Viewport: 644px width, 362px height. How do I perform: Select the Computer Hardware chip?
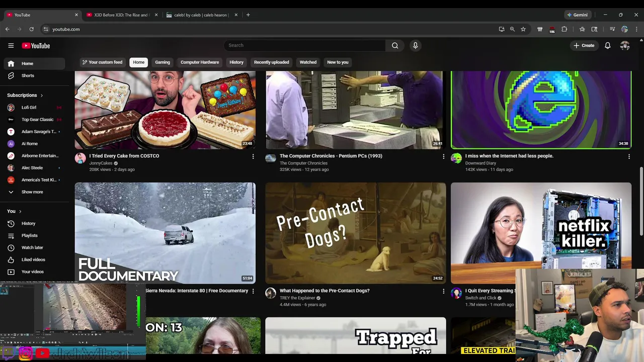[200, 62]
